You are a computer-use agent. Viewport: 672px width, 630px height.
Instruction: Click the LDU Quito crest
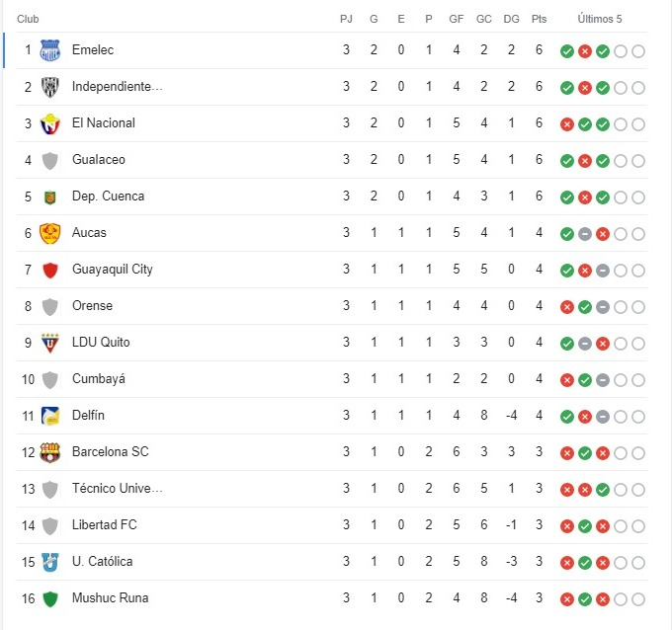50,343
